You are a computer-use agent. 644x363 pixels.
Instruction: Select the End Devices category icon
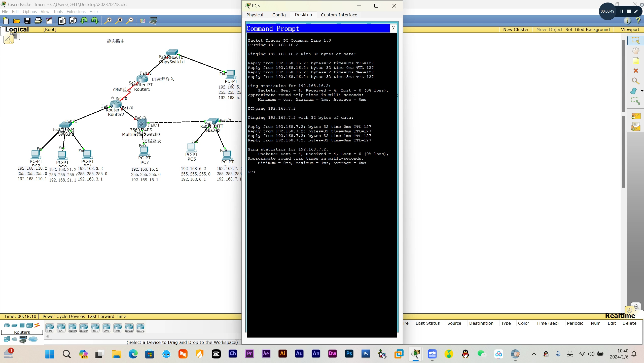coord(7,339)
